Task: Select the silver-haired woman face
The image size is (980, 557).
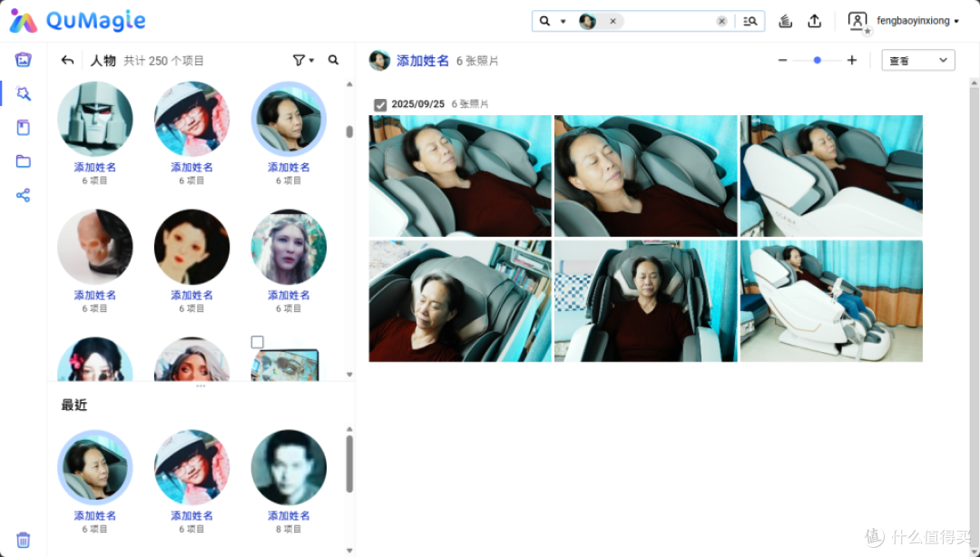Action: point(191,359)
